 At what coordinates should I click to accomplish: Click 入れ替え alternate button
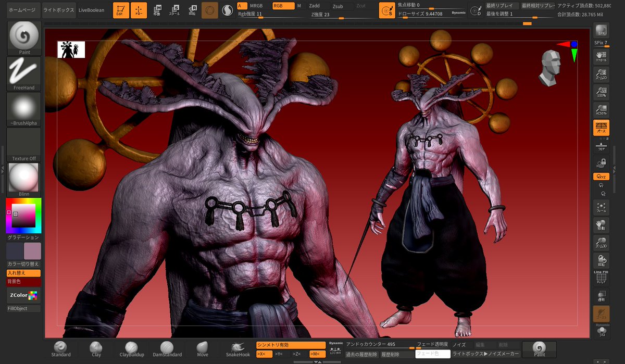point(23,273)
